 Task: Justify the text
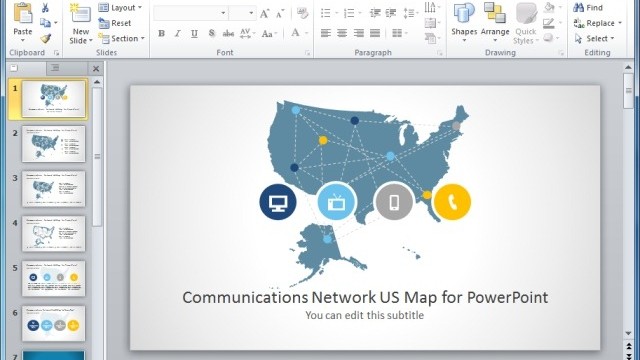(375, 33)
